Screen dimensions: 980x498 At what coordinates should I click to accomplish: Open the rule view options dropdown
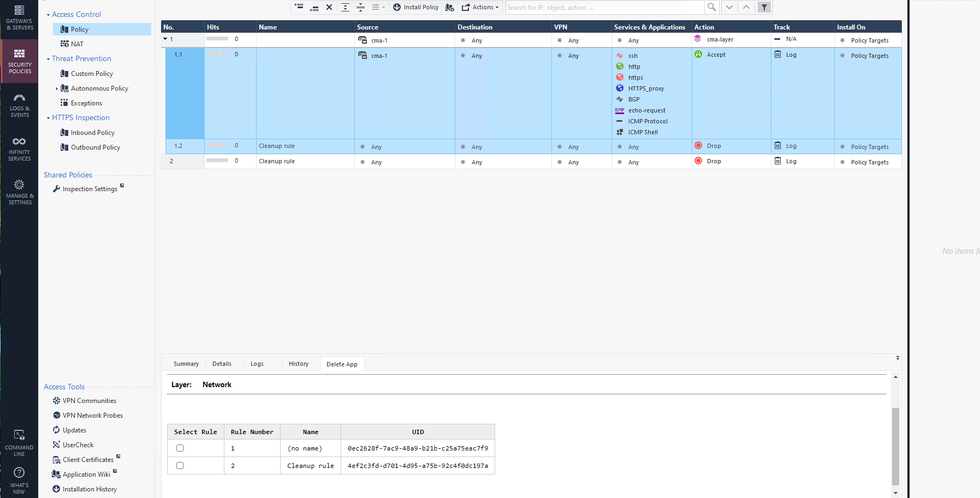point(378,7)
